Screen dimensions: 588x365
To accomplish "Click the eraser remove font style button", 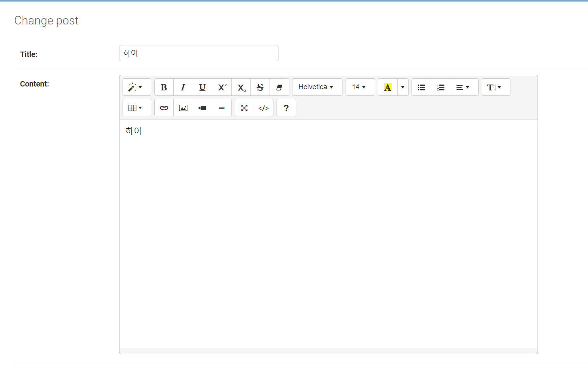I will (279, 87).
